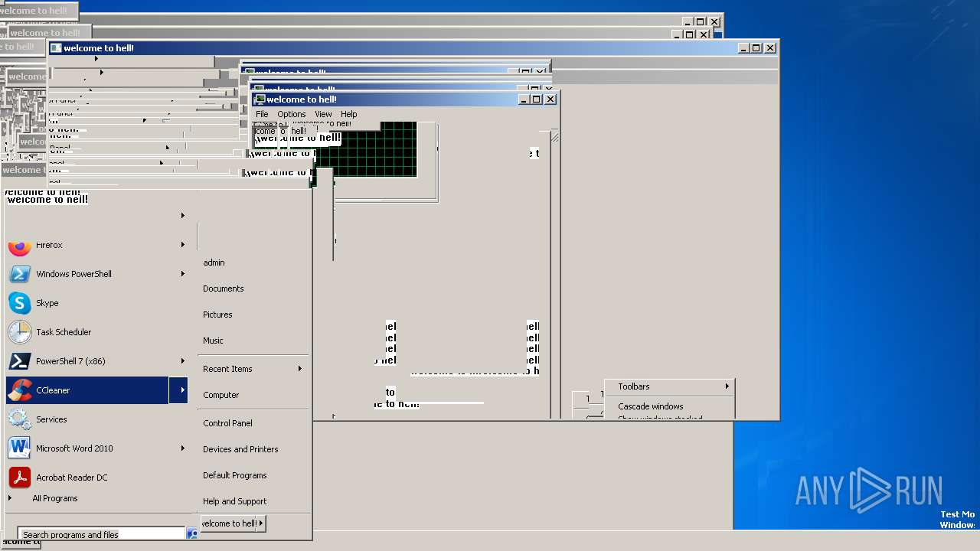Click Search programs and files field
Viewport: 980px width, 551px height.
click(101, 534)
